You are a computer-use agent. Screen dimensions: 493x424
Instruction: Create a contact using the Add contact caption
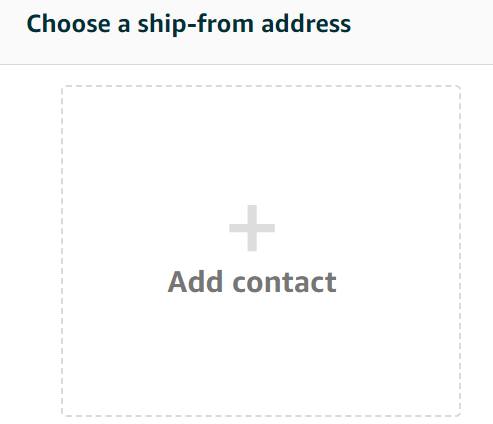point(252,282)
